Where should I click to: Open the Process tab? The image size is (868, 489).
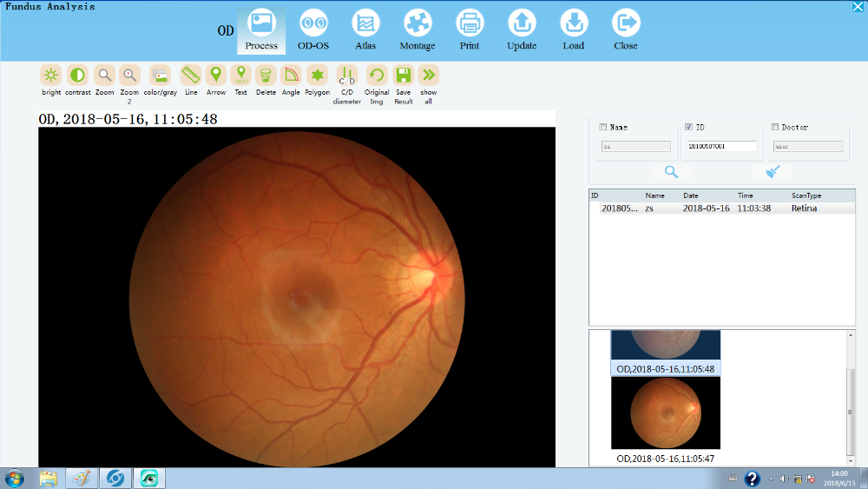click(x=261, y=30)
